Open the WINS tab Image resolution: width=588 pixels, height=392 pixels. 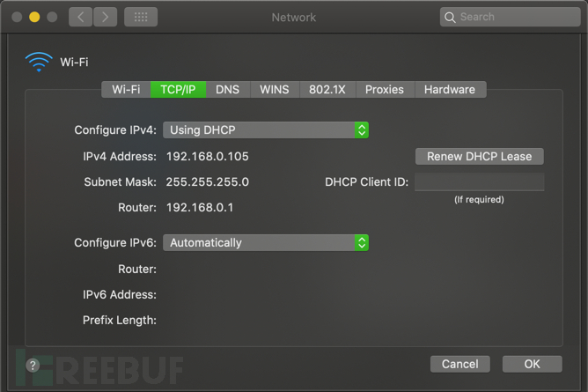click(x=275, y=89)
